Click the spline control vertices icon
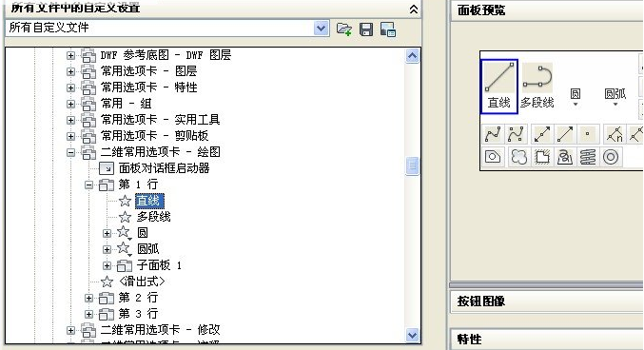The width and height of the screenshot is (644, 350). (x=515, y=134)
